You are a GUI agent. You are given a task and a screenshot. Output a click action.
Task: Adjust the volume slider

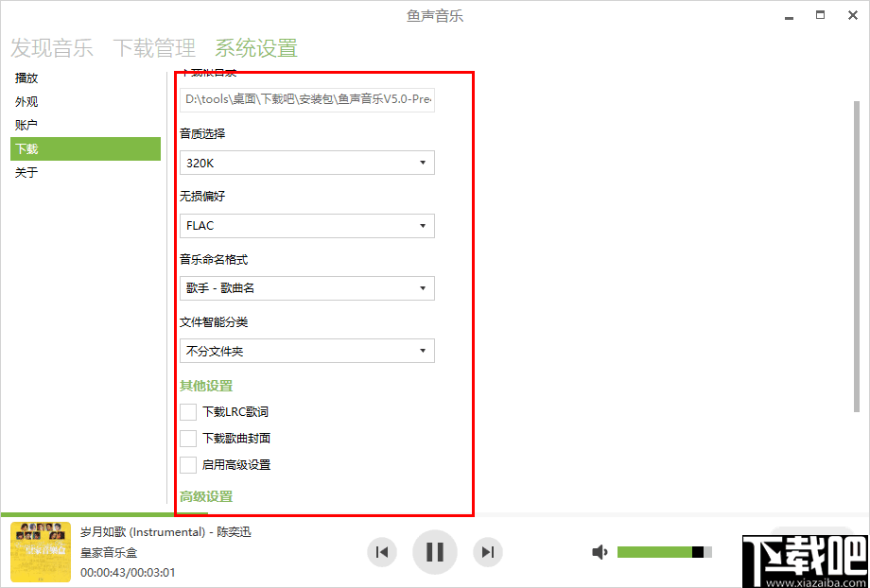[x=665, y=552]
